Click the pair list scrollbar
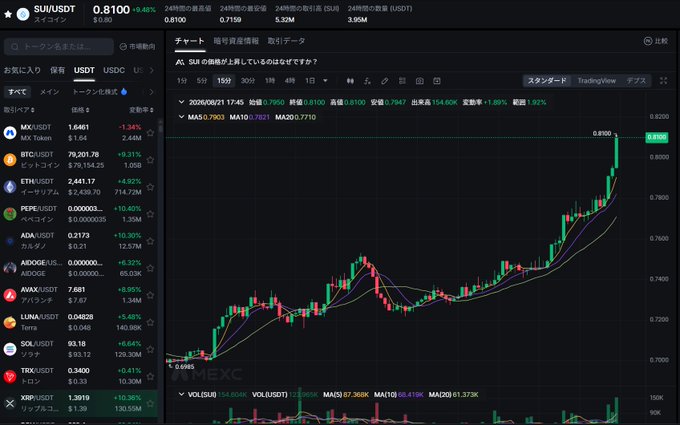Viewport: 680px width, 425px height. point(160,126)
